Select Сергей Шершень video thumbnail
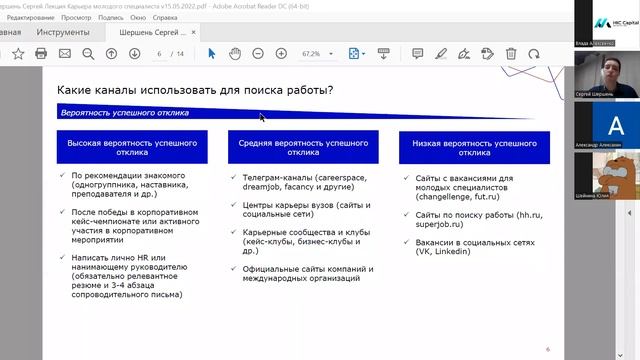 (607, 74)
